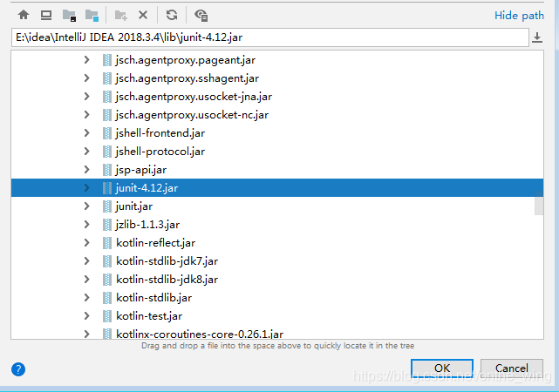The width and height of the screenshot is (559, 392).
Task: Select jsch.agentproxy.usocket-nc.jar
Action: pyautogui.click(x=192, y=115)
